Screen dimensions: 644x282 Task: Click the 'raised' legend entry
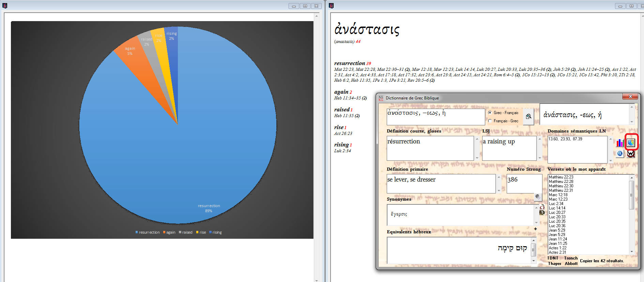pyautogui.click(x=185, y=232)
